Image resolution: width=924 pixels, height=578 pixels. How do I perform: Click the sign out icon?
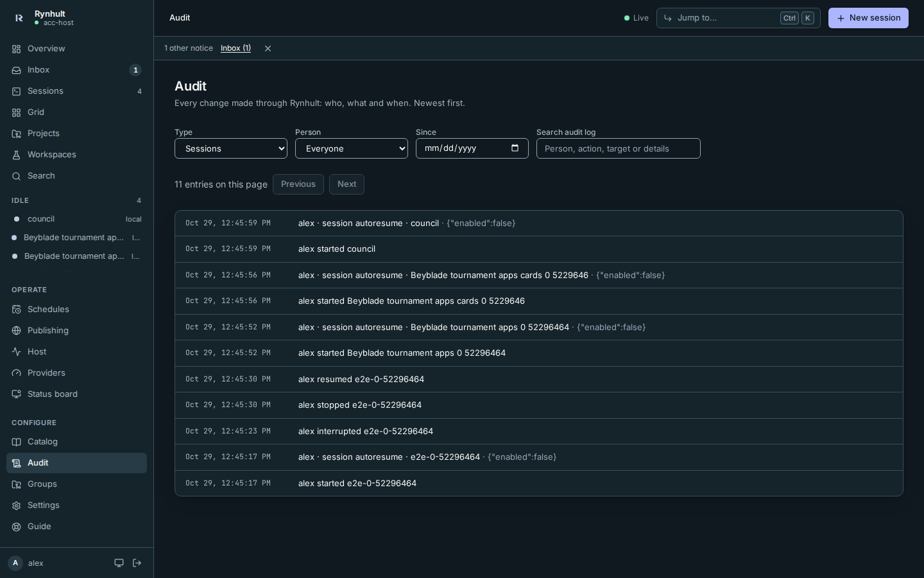pos(137,563)
